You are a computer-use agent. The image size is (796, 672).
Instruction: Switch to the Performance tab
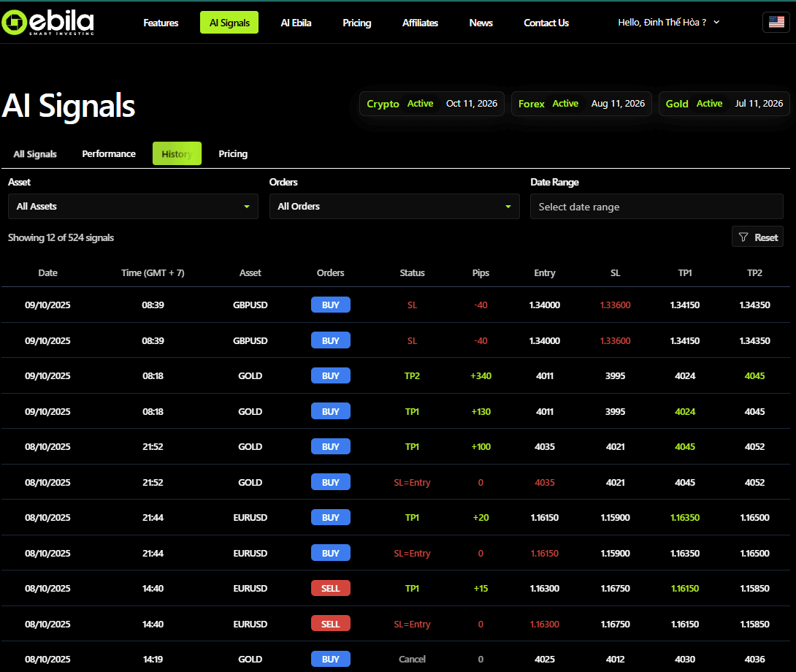pyautogui.click(x=109, y=154)
